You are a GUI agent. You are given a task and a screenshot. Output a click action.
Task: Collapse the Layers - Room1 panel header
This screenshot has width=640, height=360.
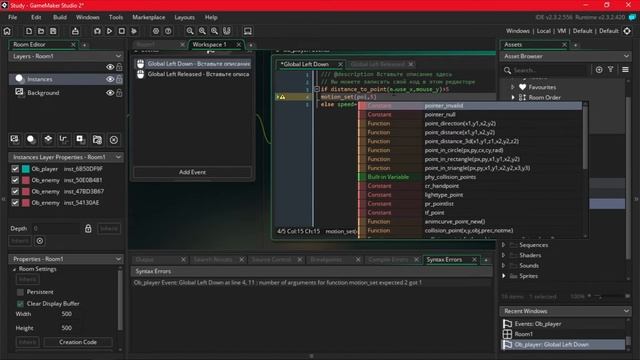click(118, 56)
